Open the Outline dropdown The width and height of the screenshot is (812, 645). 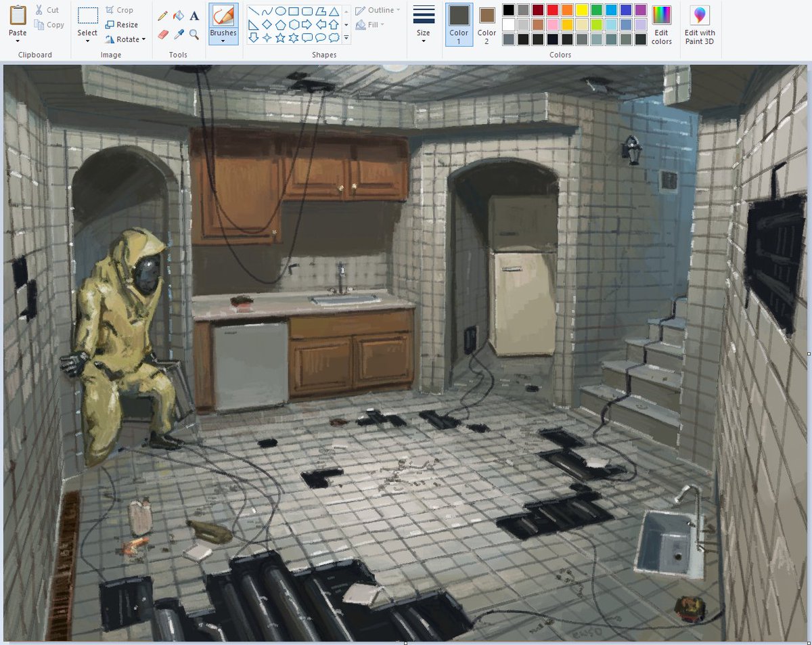click(378, 10)
